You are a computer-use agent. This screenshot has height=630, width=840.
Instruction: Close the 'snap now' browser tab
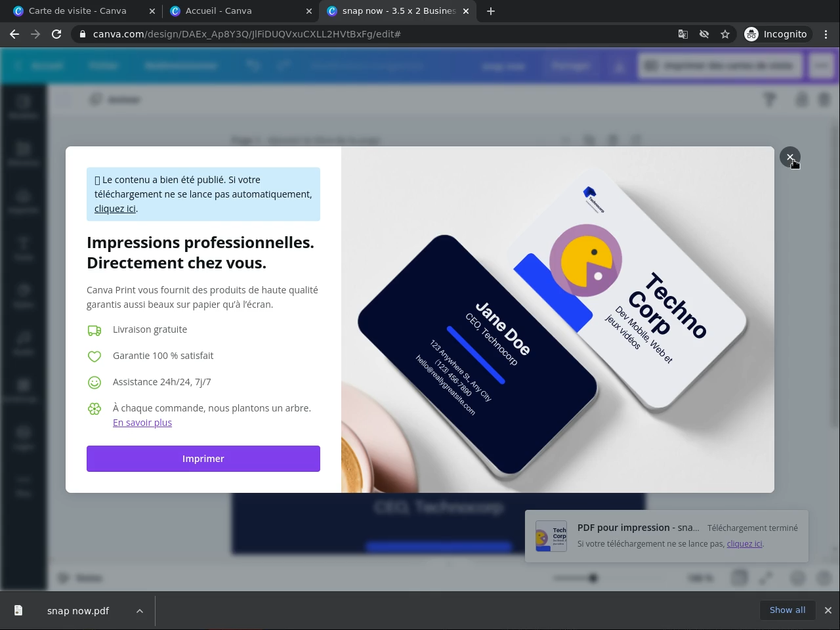466,11
